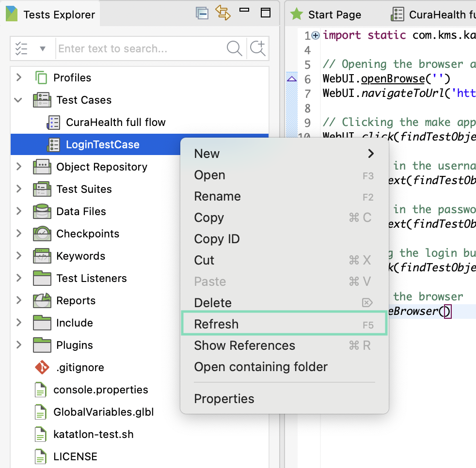Select the 'CuraHealth full flow' tree row
This screenshot has height=468, width=476.
[x=140, y=122]
